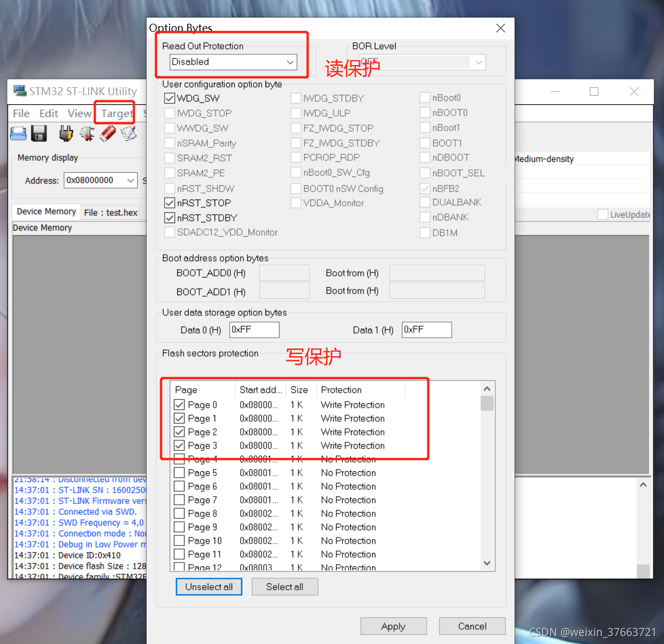Open the Edit menu

(49, 113)
